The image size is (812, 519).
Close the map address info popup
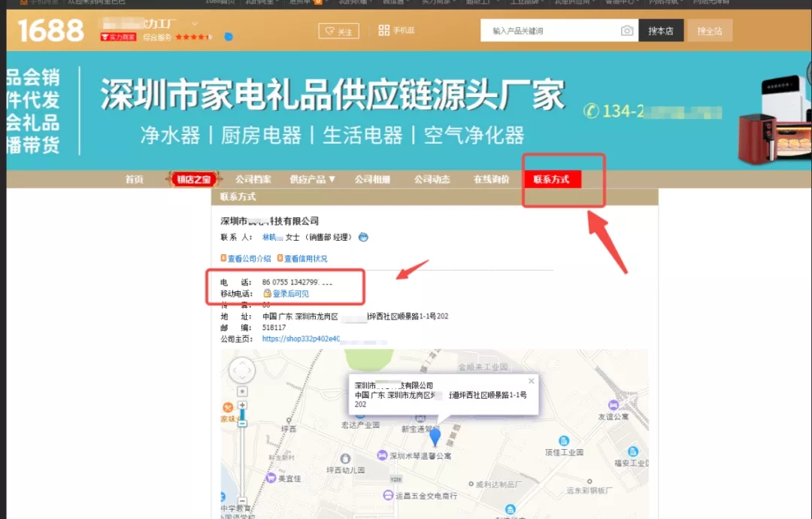532,381
